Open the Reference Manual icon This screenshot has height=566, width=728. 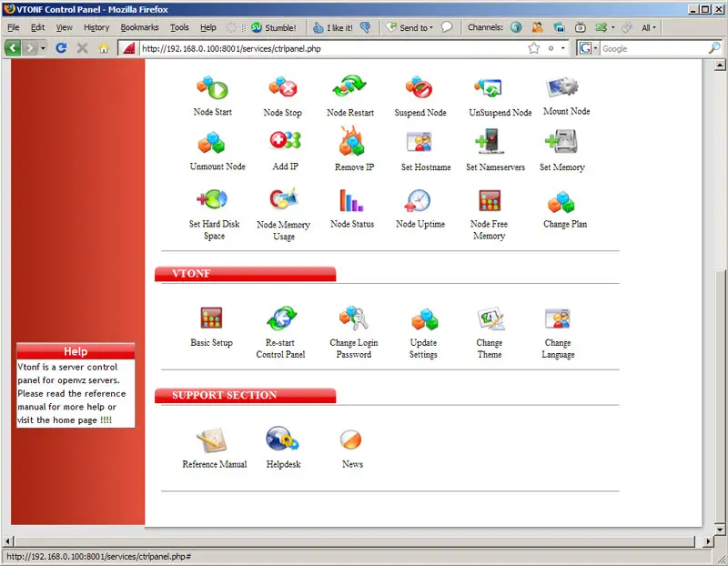(x=212, y=440)
